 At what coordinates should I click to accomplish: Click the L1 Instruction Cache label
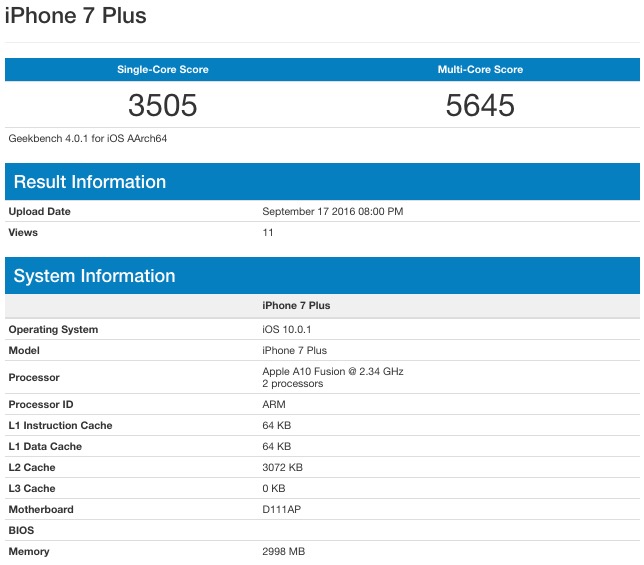point(60,426)
